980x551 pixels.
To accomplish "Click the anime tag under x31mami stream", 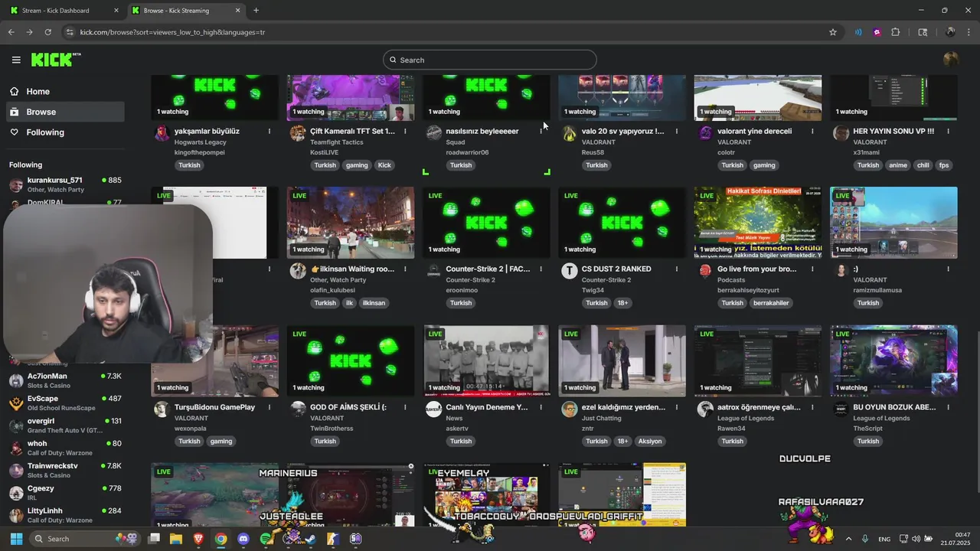I will (899, 165).
